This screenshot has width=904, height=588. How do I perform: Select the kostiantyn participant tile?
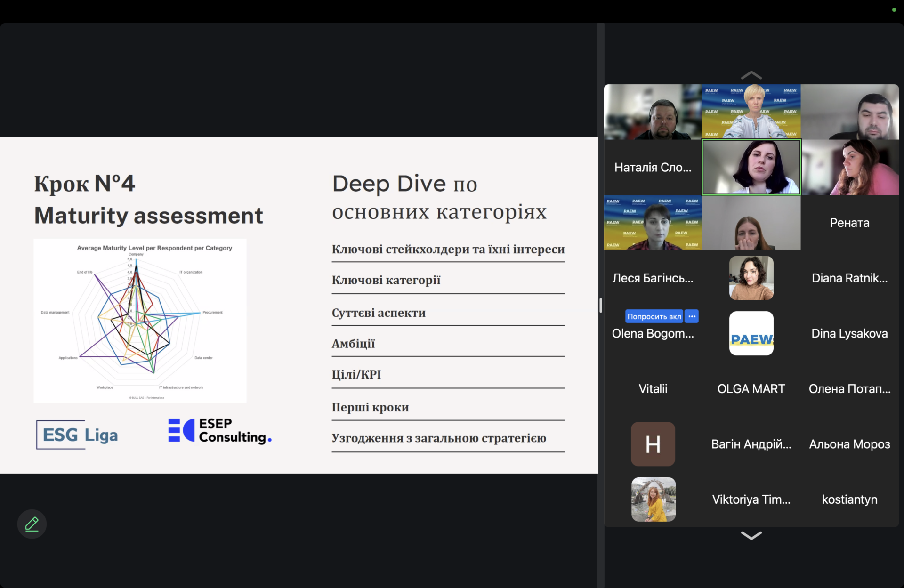pos(849,499)
